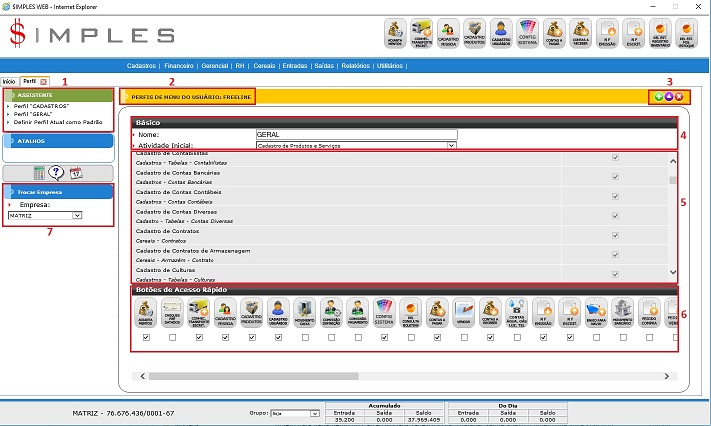The width and height of the screenshot is (711, 426).
Task: Open Cadastro Pessoa from top toolbar
Action: tap(449, 35)
